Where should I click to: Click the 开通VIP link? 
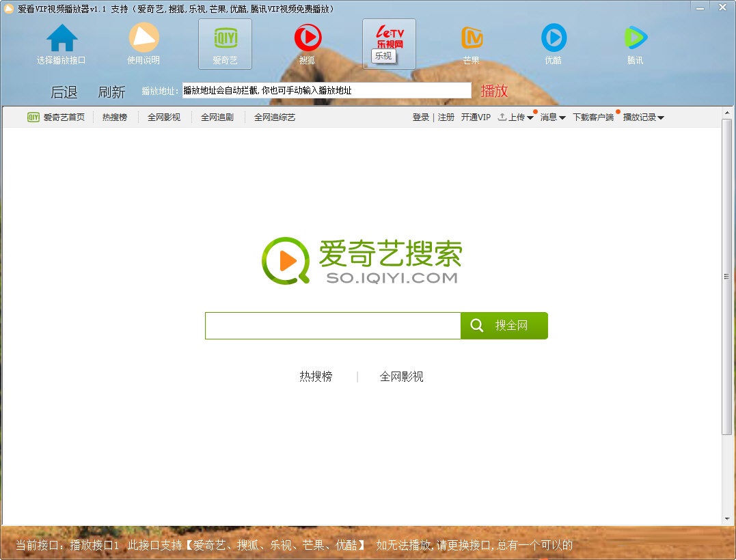pyautogui.click(x=476, y=117)
